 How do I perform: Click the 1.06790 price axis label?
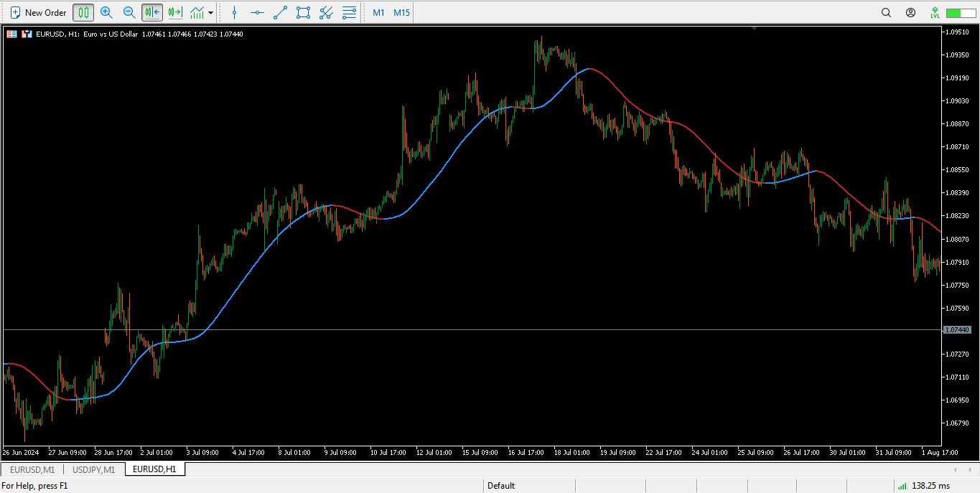point(956,423)
